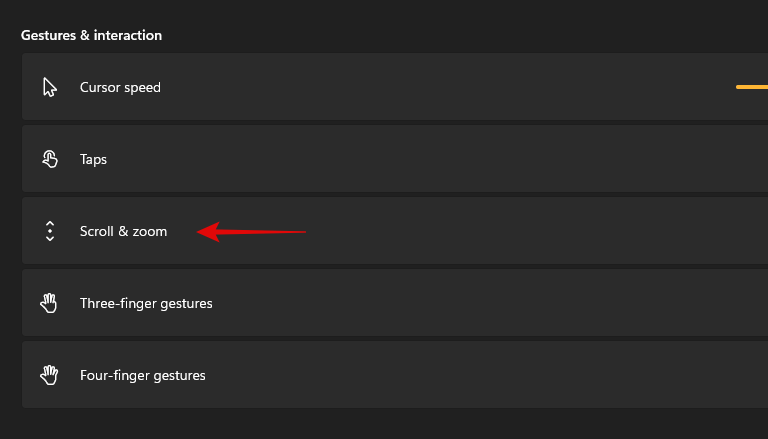Click the Scroll & zoom arrows icon

(50, 231)
